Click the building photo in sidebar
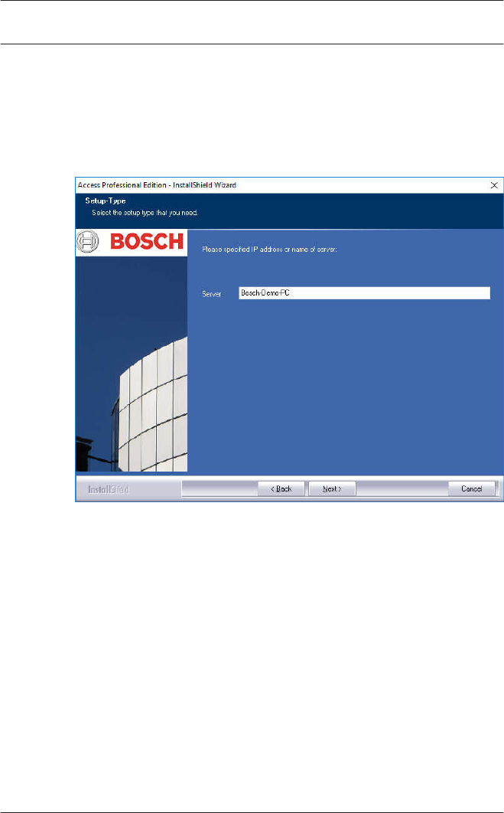 [132, 364]
